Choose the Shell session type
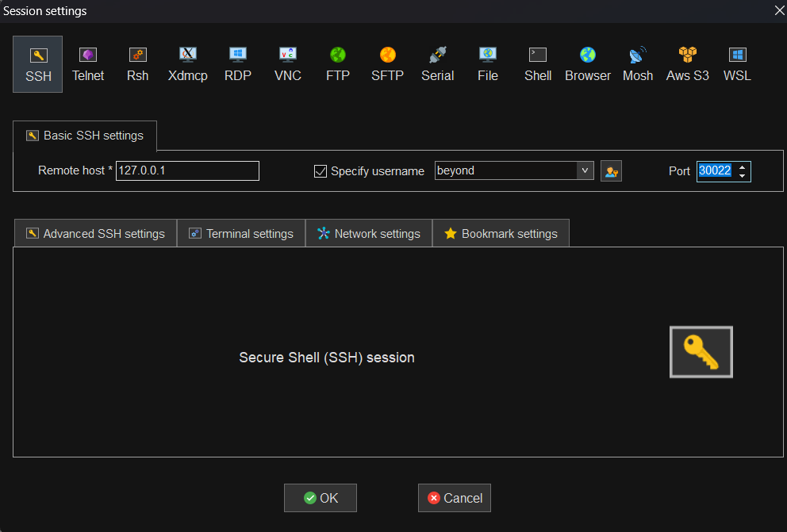Image resolution: width=787 pixels, height=532 pixels. click(x=538, y=64)
